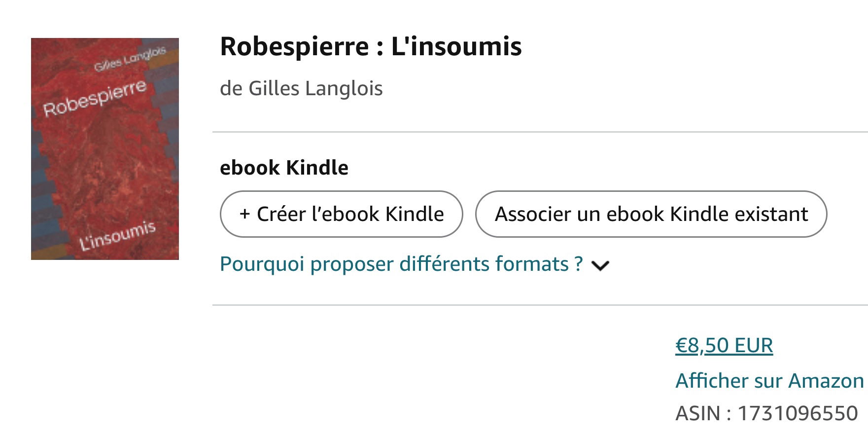Click the author name printed on the cover
868x437 pixels.
[130, 60]
